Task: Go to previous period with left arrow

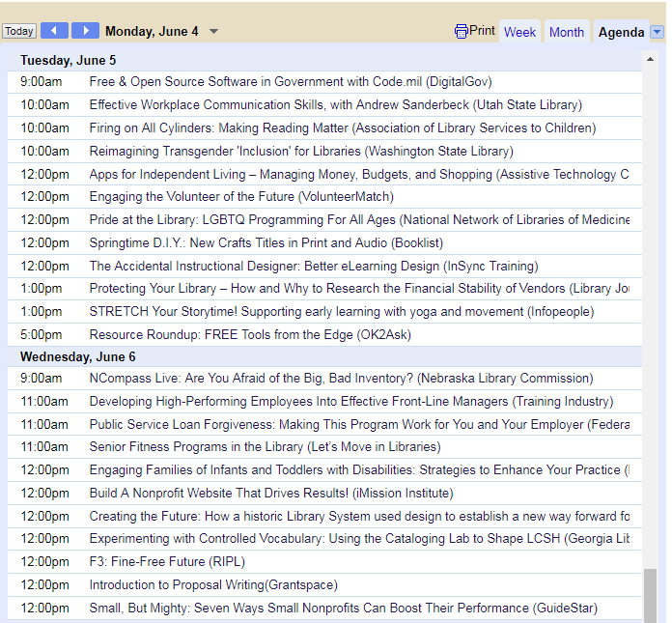Action: 54,31
